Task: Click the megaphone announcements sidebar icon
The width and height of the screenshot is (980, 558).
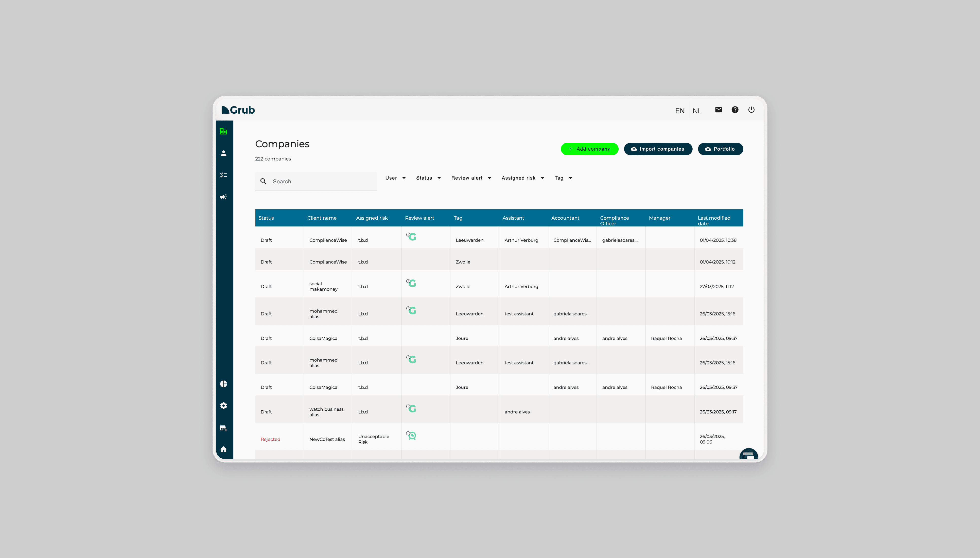Action: pos(224,197)
